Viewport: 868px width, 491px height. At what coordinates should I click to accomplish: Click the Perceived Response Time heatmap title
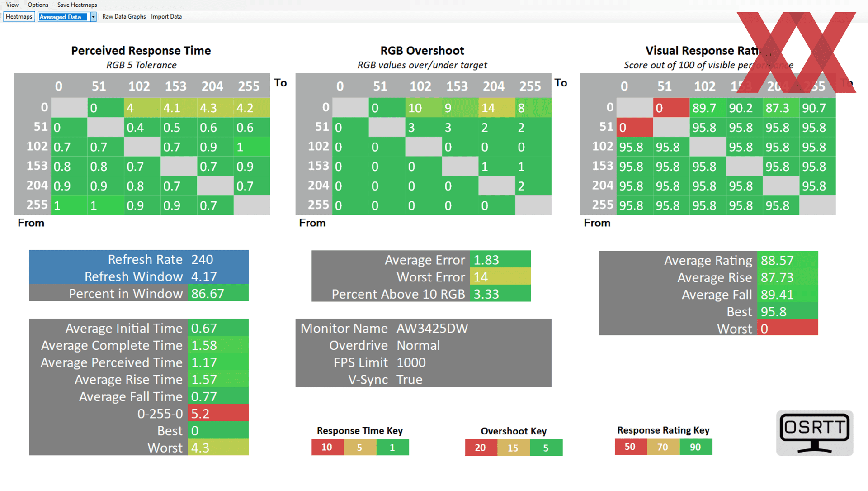click(x=141, y=51)
